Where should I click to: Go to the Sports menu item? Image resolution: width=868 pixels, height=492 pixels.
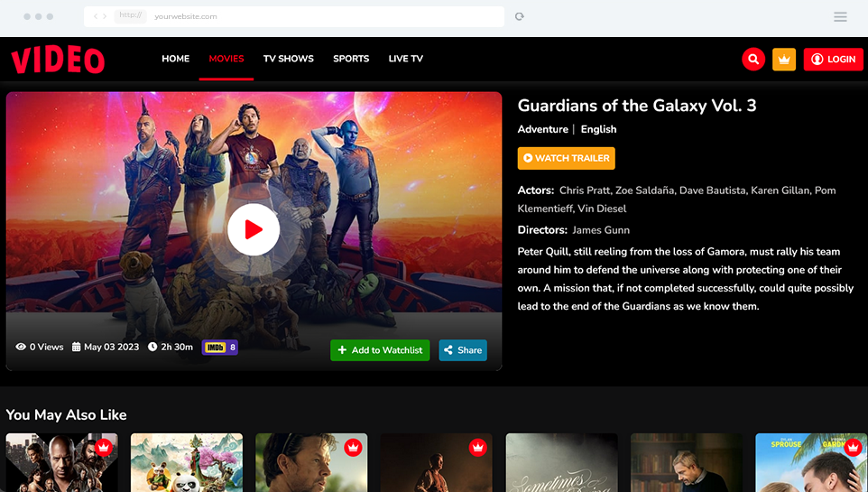[x=351, y=59]
